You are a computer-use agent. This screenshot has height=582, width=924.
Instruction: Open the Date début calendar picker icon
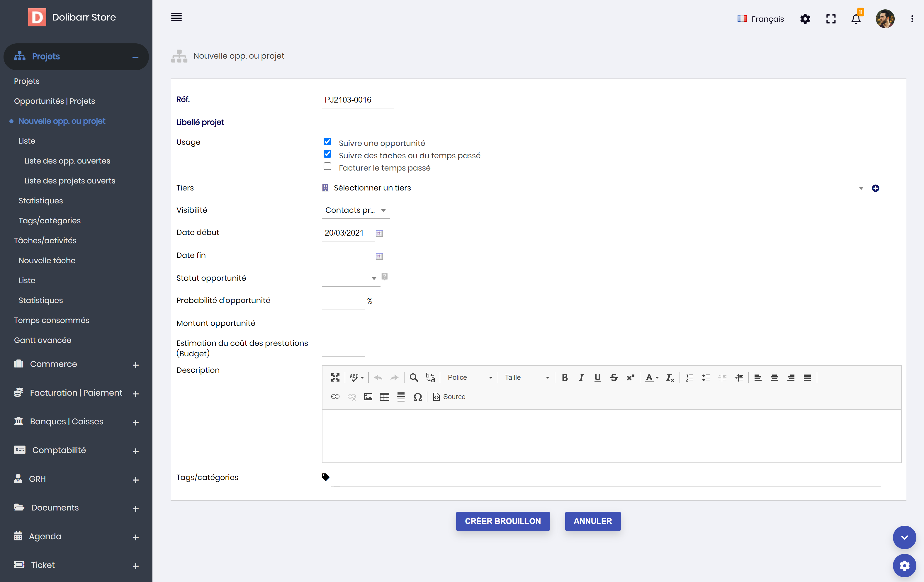(x=379, y=233)
